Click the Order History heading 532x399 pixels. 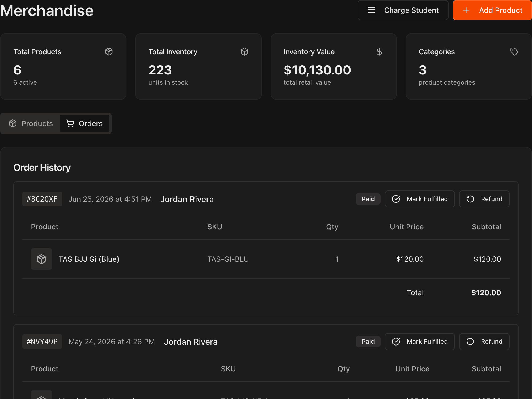tap(42, 168)
